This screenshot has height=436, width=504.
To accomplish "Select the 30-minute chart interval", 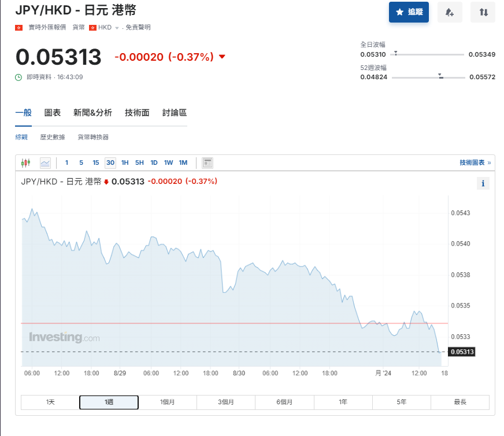I will (x=110, y=162).
